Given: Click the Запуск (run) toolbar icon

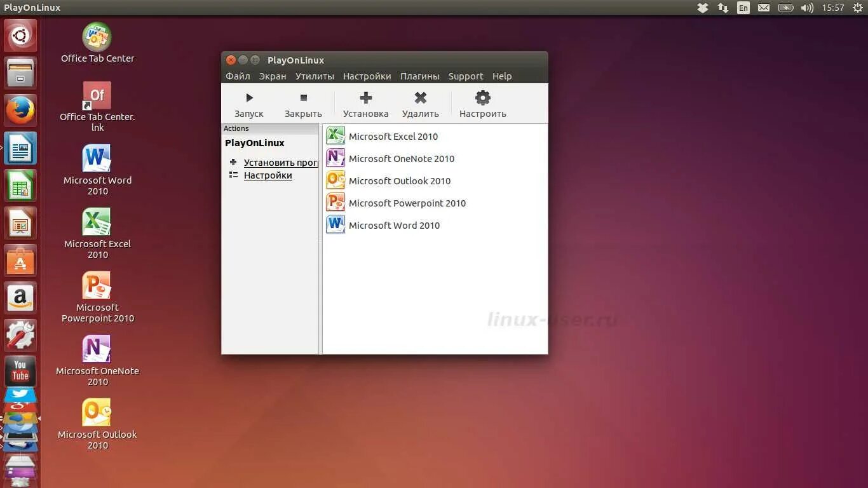Looking at the screenshot, I should point(249,98).
